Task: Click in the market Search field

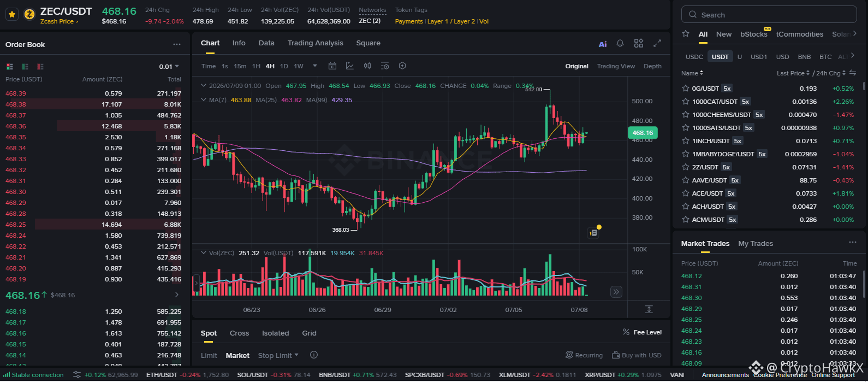Action: coord(769,15)
